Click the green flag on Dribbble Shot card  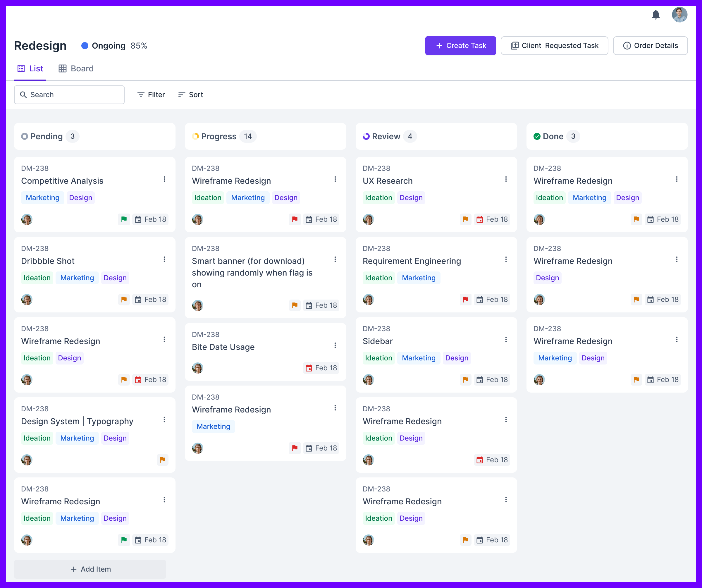(x=124, y=300)
